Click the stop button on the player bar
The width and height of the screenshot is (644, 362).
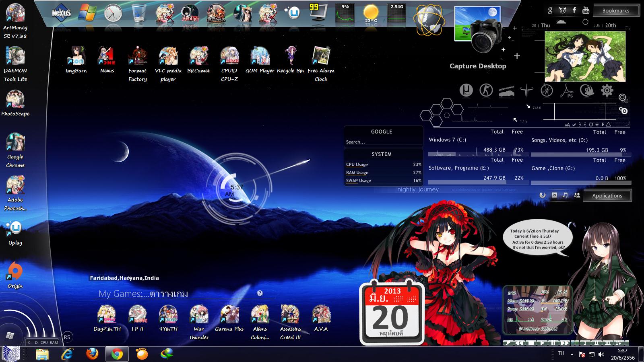532,343
